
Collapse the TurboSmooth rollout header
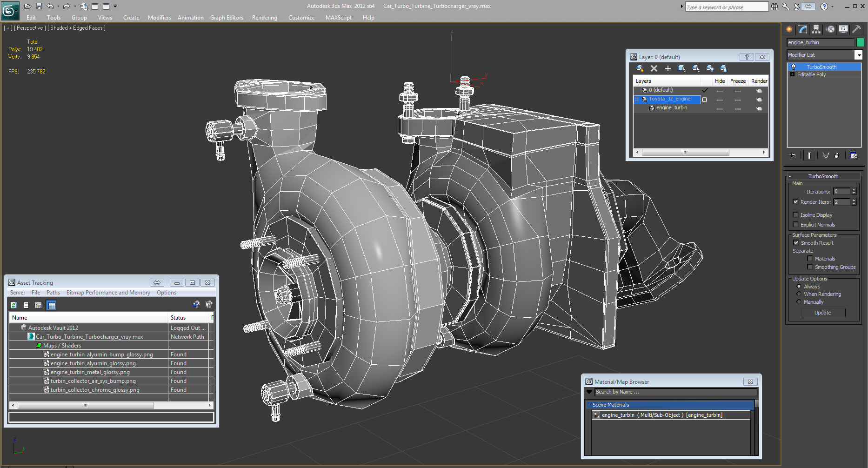tap(823, 176)
